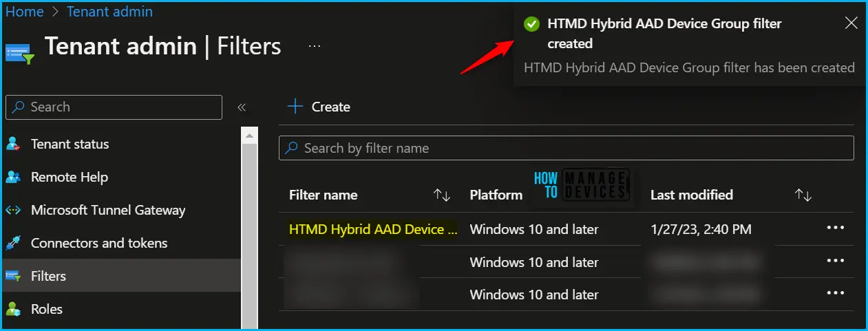This screenshot has width=868, height=331.
Task: Sort by Last modified arrows
Action: click(803, 195)
